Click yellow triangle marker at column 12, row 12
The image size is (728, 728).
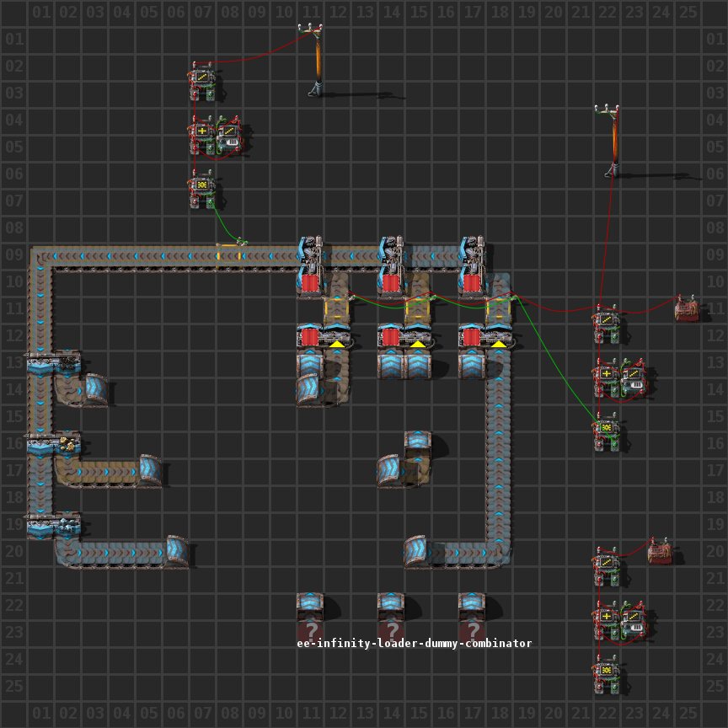click(x=336, y=344)
